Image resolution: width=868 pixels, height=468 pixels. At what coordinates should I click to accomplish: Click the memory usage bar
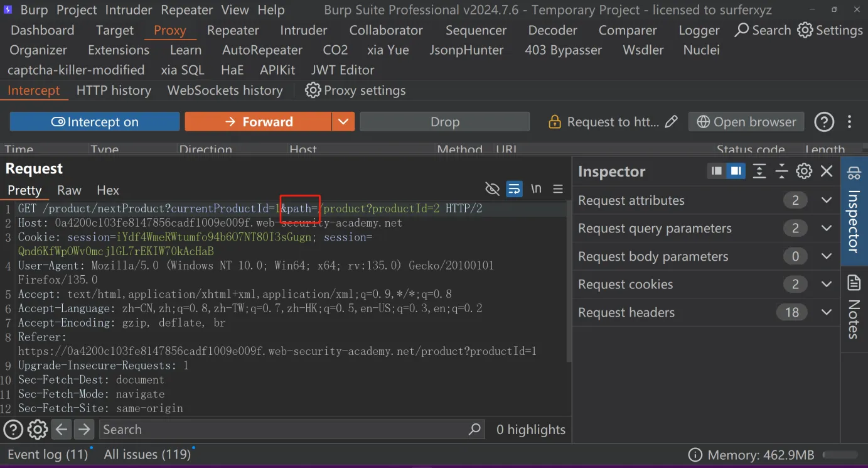pyautogui.click(x=840, y=455)
